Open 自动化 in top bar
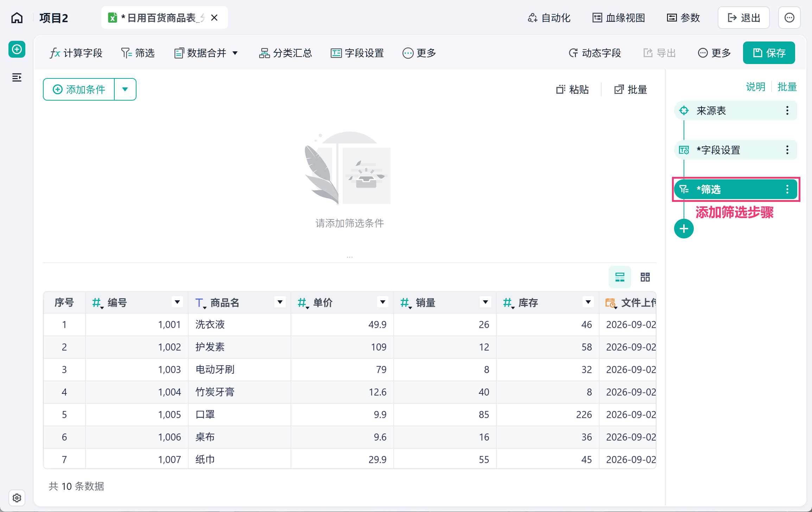This screenshot has width=812, height=512. (549, 18)
